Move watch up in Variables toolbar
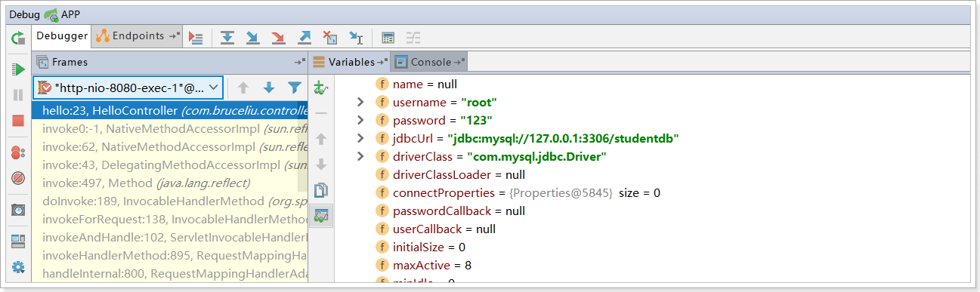980x292 pixels. click(321, 139)
